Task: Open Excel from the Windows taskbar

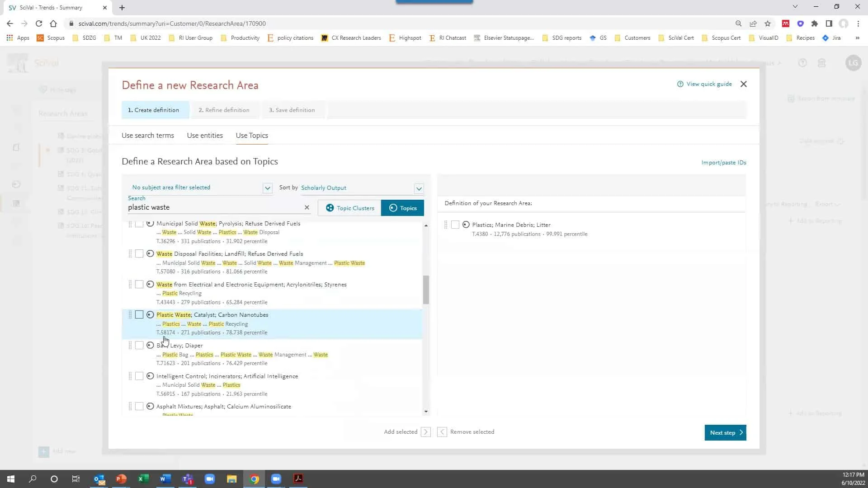Action: [143, 479]
